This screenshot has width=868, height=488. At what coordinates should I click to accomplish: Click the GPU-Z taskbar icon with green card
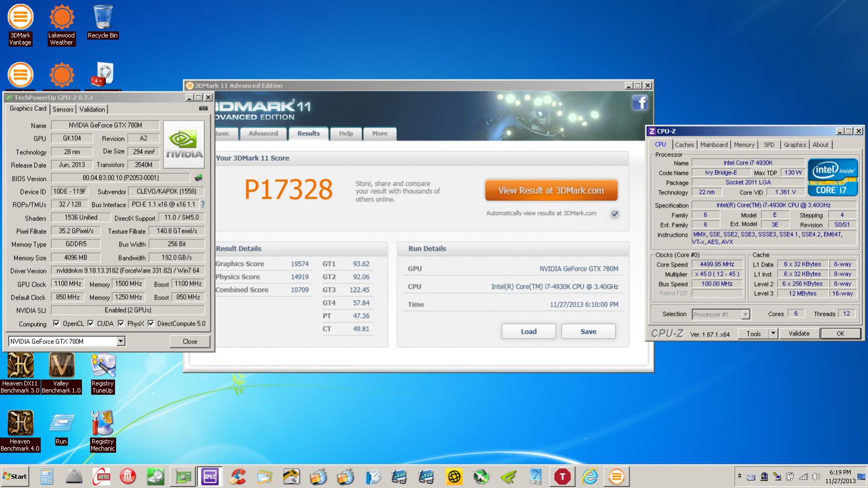182,477
